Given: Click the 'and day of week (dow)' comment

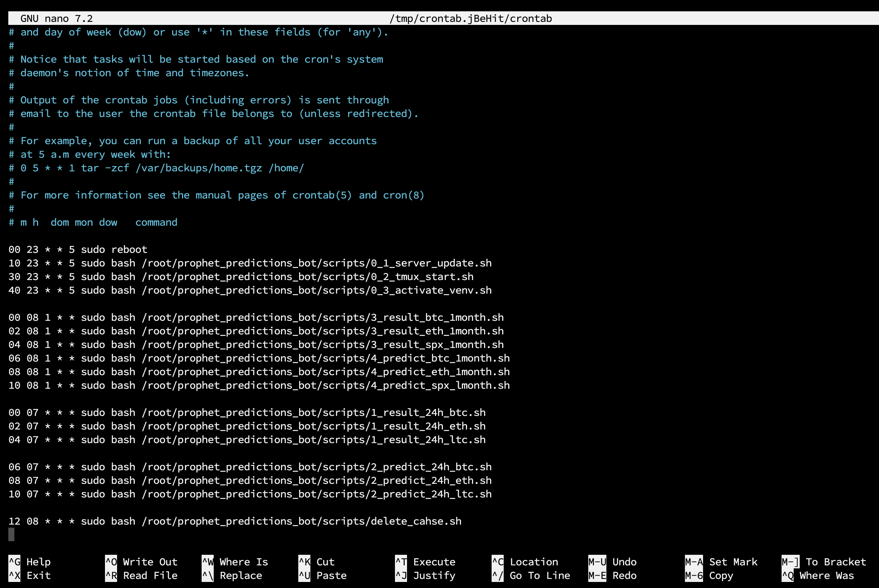Looking at the screenshot, I should coord(199,32).
